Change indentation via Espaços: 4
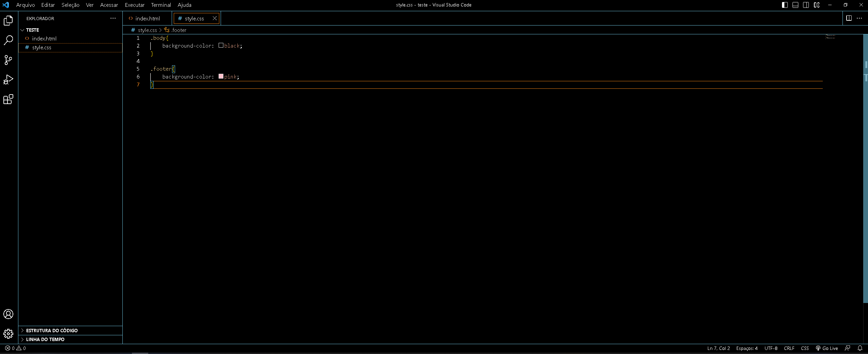 coord(747,348)
